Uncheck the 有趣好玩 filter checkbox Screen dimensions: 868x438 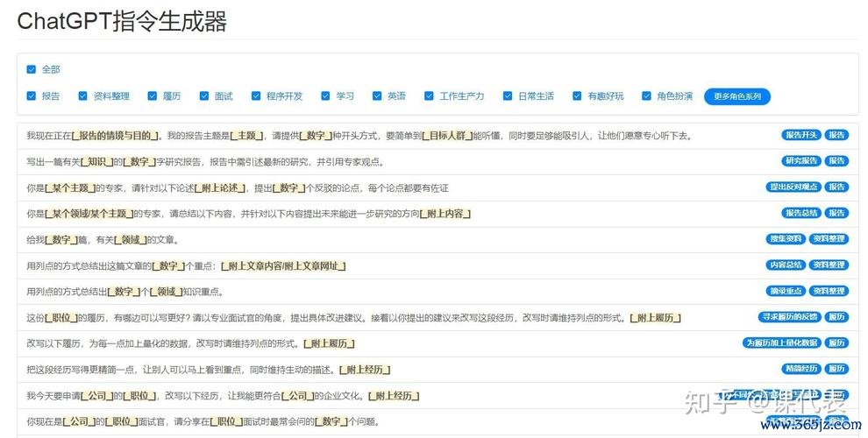click(578, 96)
